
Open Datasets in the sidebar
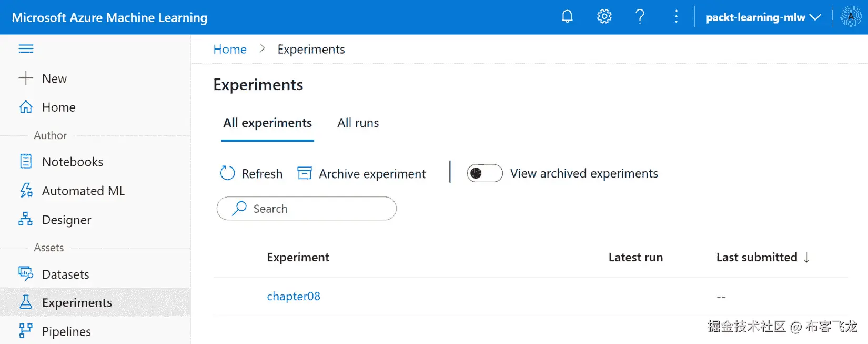(x=65, y=274)
